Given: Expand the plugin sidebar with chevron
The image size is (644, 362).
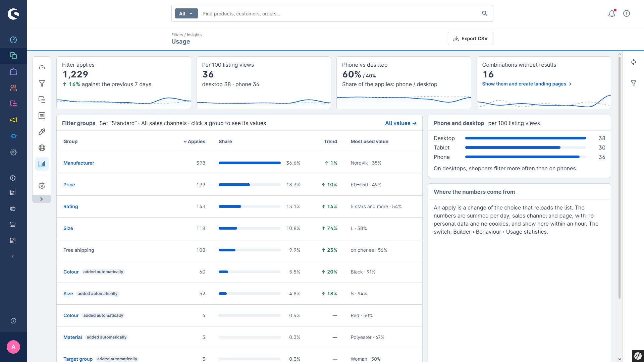Looking at the screenshot, I should tap(42, 199).
